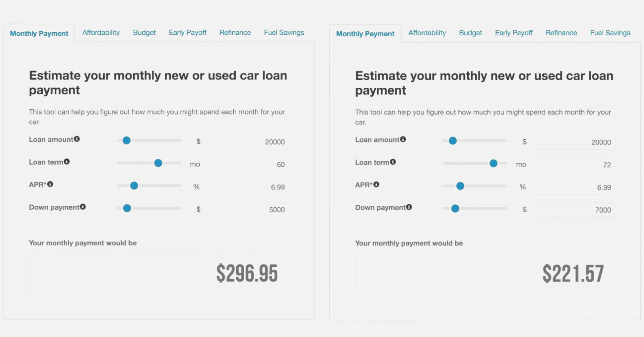
Task: Click the left Loan term slider handle
Action: [158, 163]
